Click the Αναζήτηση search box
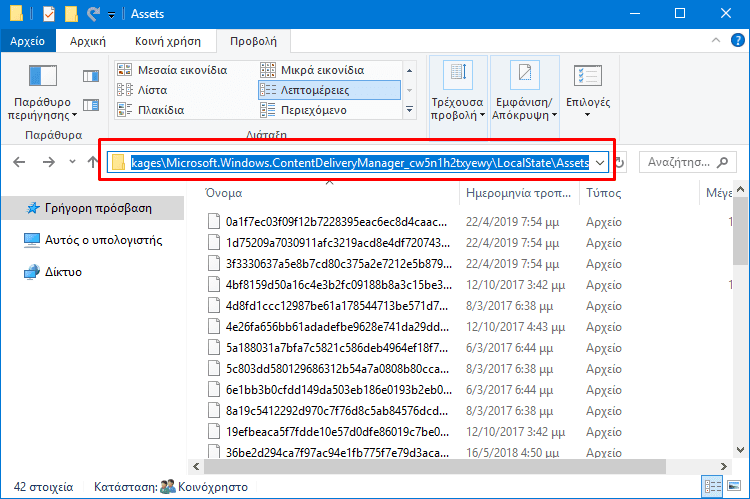Image resolution: width=750 pixels, height=499 pixels. coord(687,162)
